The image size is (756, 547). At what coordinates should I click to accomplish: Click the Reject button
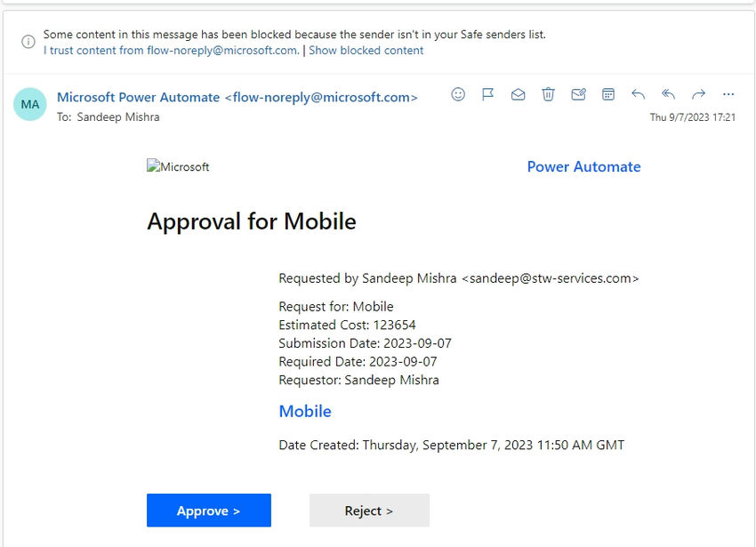pyautogui.click(x=369, y=510)
